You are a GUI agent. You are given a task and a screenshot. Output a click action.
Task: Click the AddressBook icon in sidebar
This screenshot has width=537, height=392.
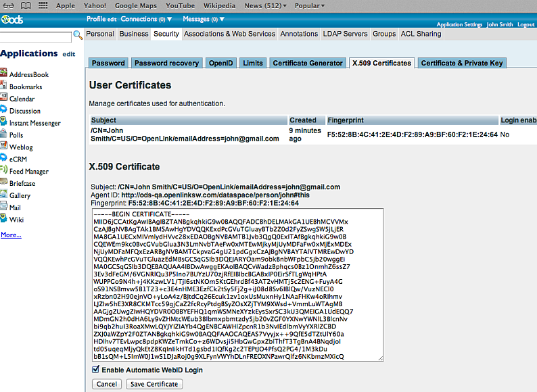(4, 74)
